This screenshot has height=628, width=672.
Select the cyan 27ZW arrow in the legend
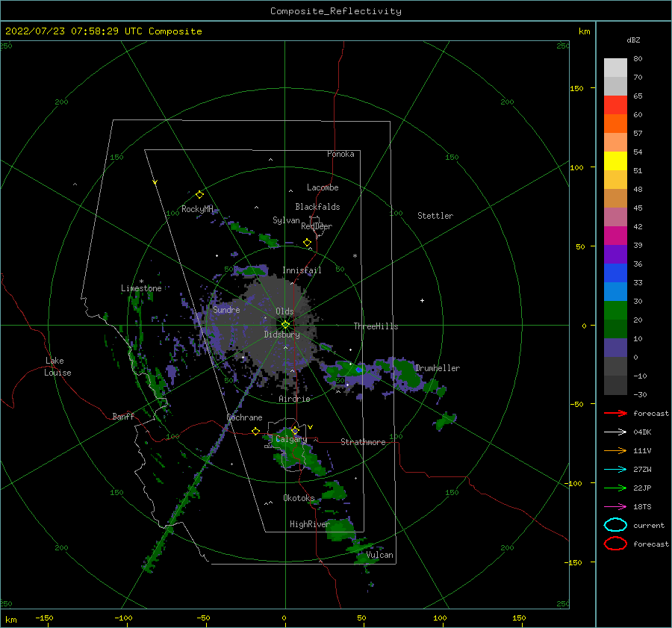[x=615, y=470]
